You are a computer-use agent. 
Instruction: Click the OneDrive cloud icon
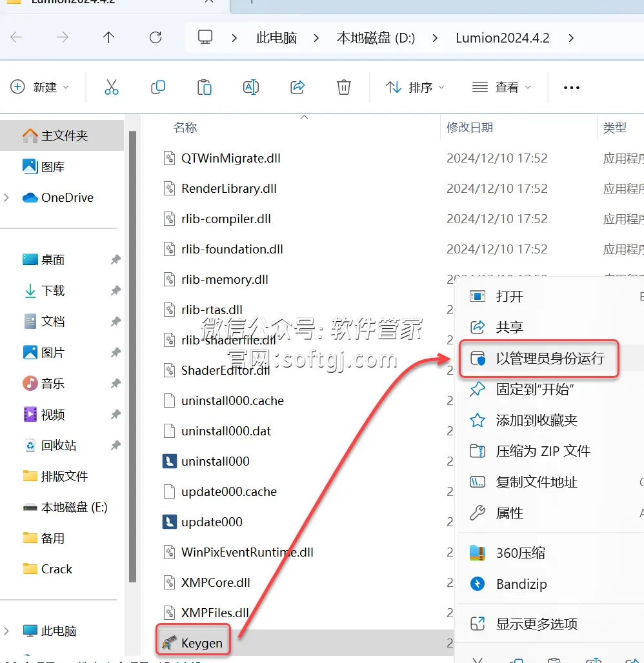[30, 197]
